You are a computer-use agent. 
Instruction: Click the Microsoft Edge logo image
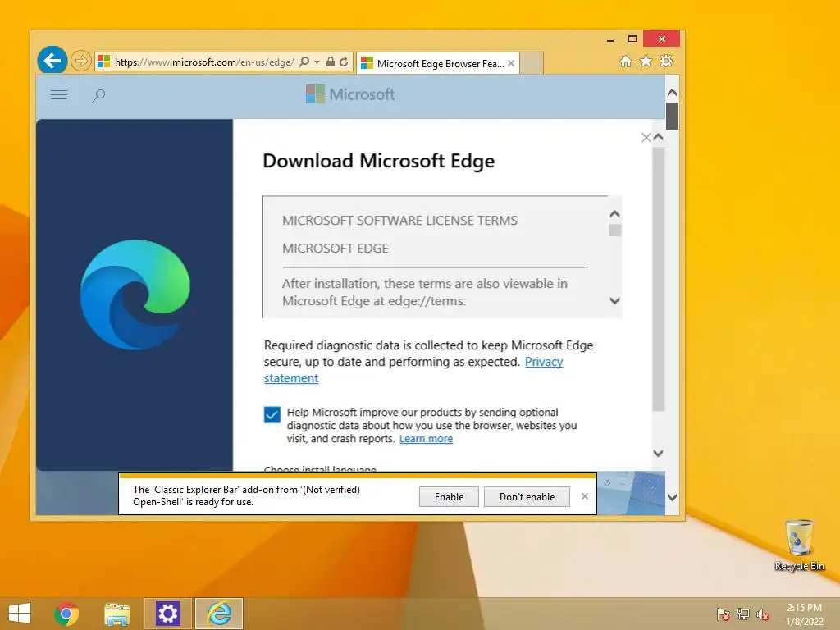click(135, 294)
